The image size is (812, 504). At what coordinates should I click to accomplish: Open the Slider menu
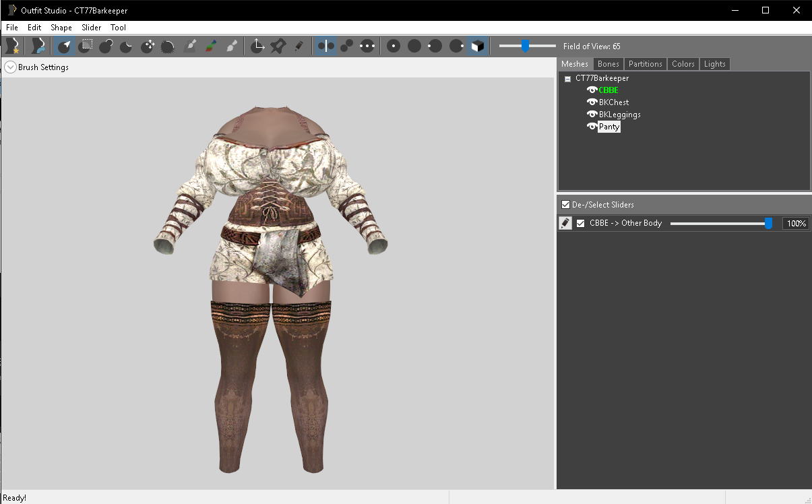pyautogui.click(x=91, y=28)
